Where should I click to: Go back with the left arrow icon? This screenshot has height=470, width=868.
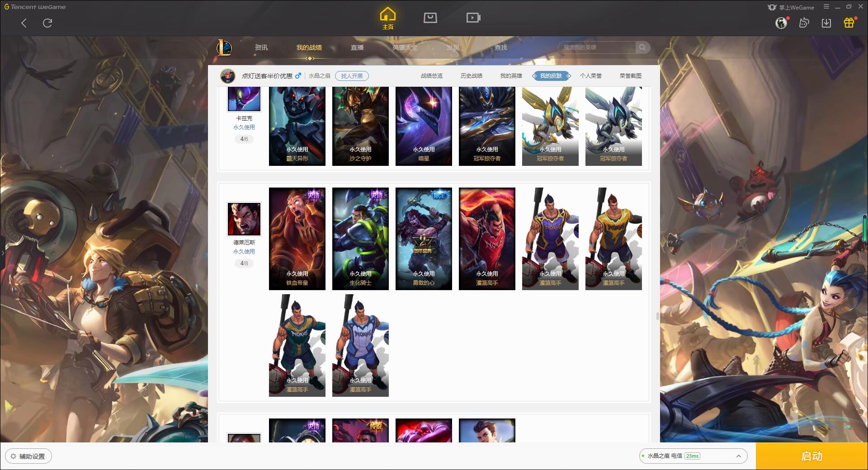24,23
